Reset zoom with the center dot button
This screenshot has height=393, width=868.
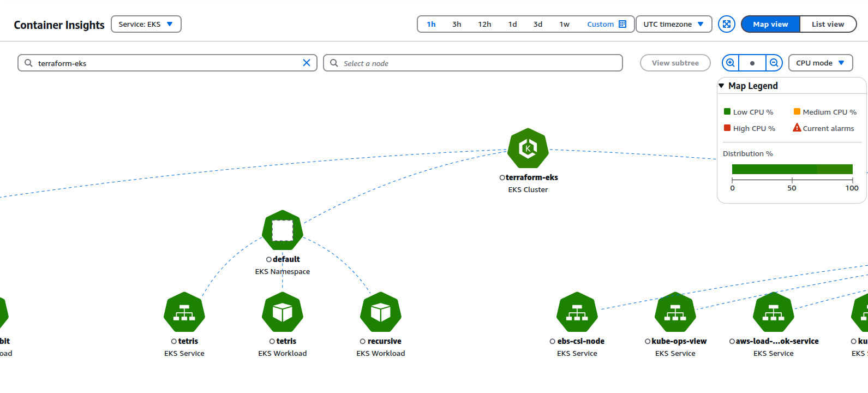752,63
